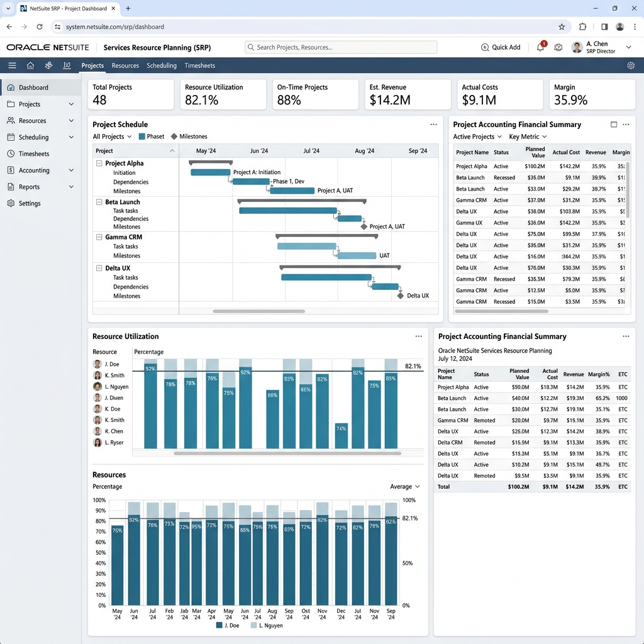
Task: Select Dashboard in the sidebar
Action: click(41, 87)
